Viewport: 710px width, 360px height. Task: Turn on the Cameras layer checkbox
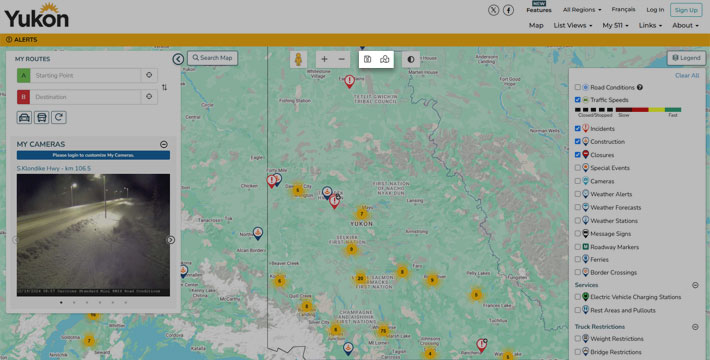[x=577, y=181]
